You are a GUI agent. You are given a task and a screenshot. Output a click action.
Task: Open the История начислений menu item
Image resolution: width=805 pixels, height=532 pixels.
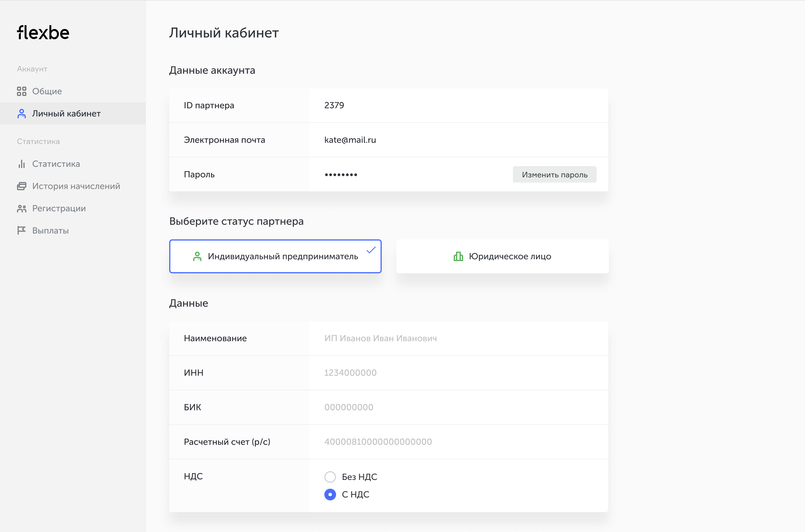tap(76, 186)
